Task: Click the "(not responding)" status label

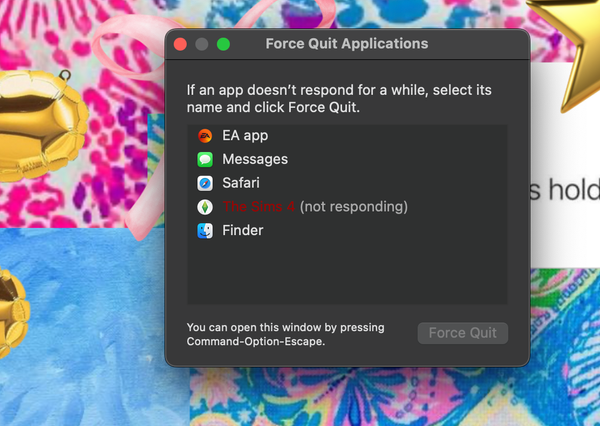Action: [x=354, y=207]
